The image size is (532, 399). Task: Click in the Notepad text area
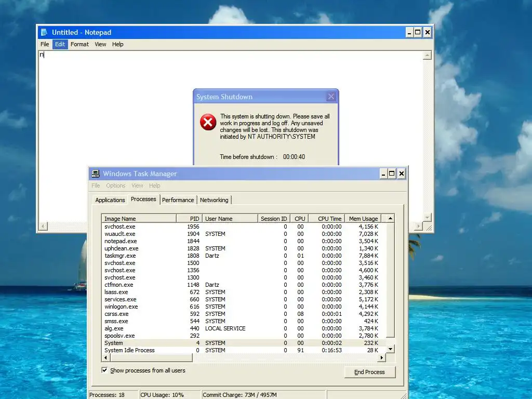tap(231, 136)
